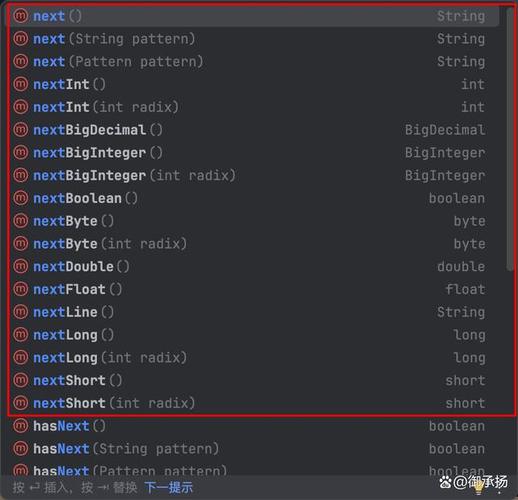Click the method icon next to nextDouble()

pos(21,267)
